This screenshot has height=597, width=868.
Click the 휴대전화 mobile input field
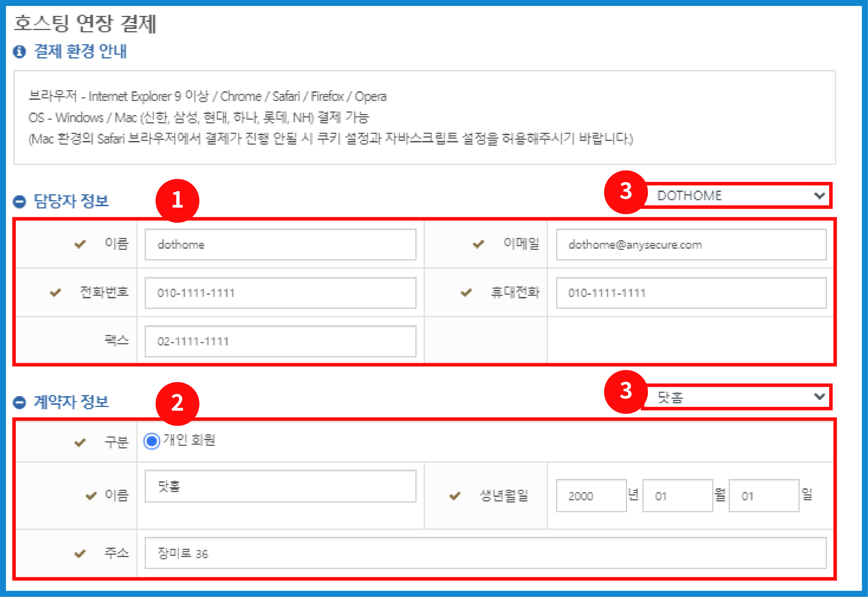coord(691,293)
